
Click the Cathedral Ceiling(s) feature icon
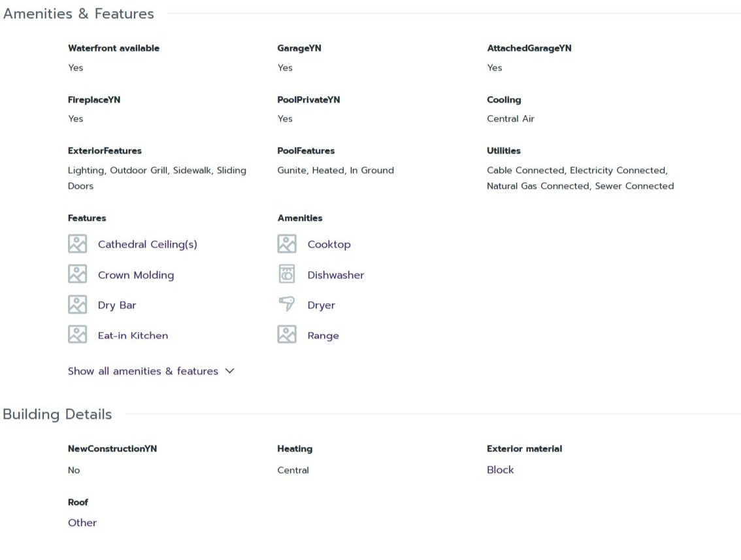[77, 244]
